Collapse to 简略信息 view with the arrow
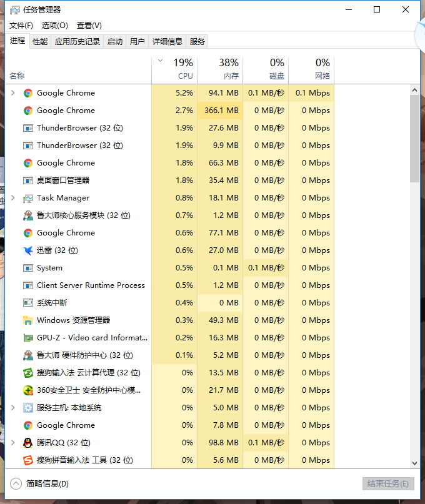Screen dimensions: 425x504 point(16,483)
